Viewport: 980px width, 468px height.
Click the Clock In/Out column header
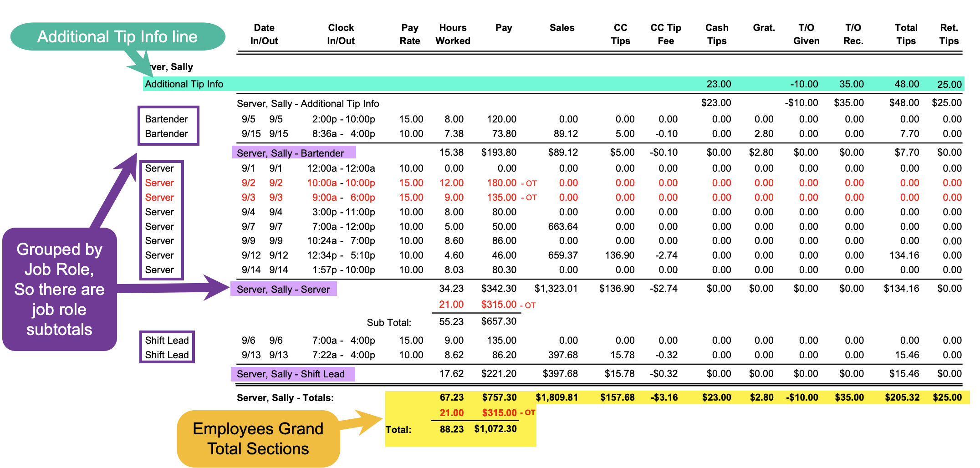pos(341,34)
